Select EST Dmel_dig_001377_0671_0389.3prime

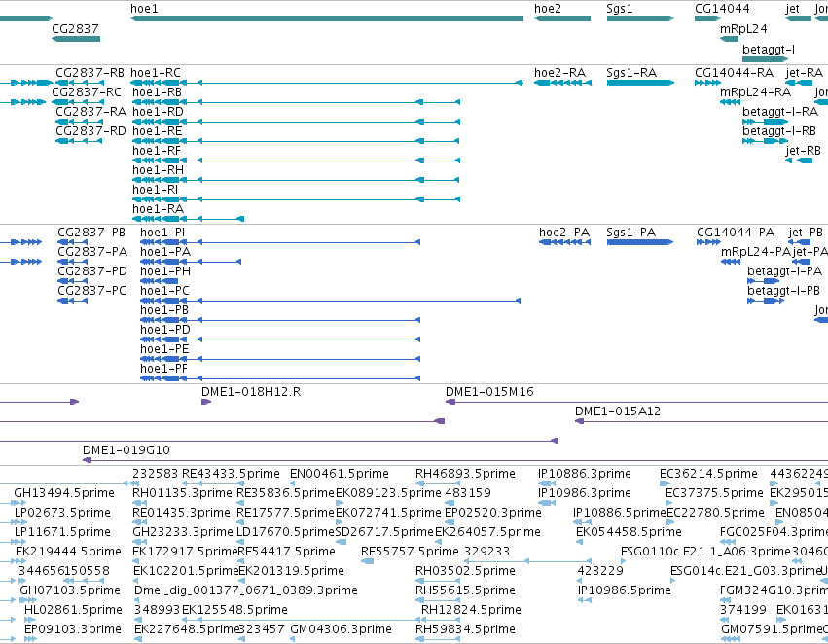click(246, 590)
